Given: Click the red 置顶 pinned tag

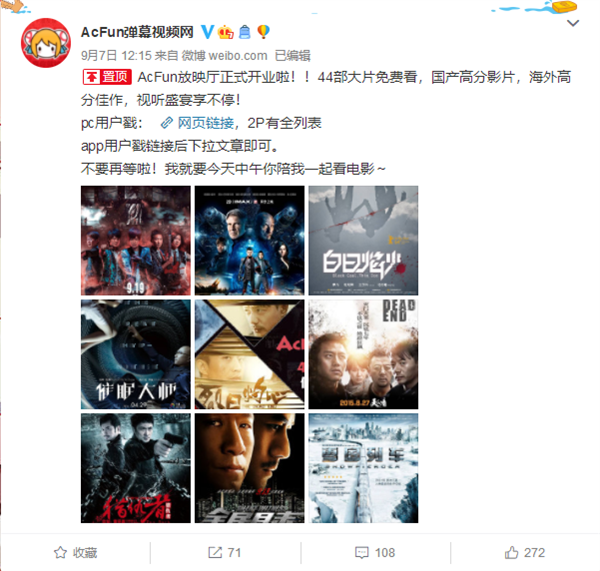Looking at the screenshot, I should pos(107,77).
